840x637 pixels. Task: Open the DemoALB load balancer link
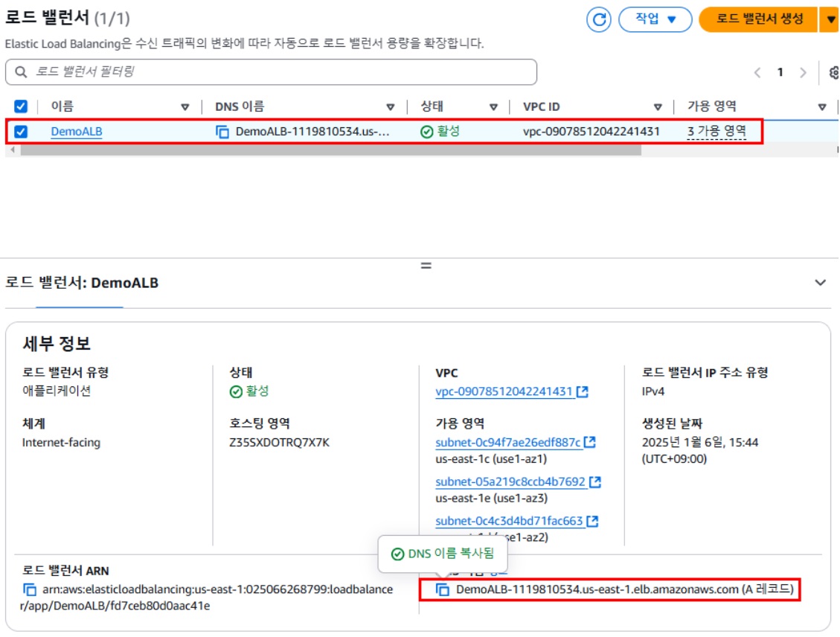click(77, 131)
